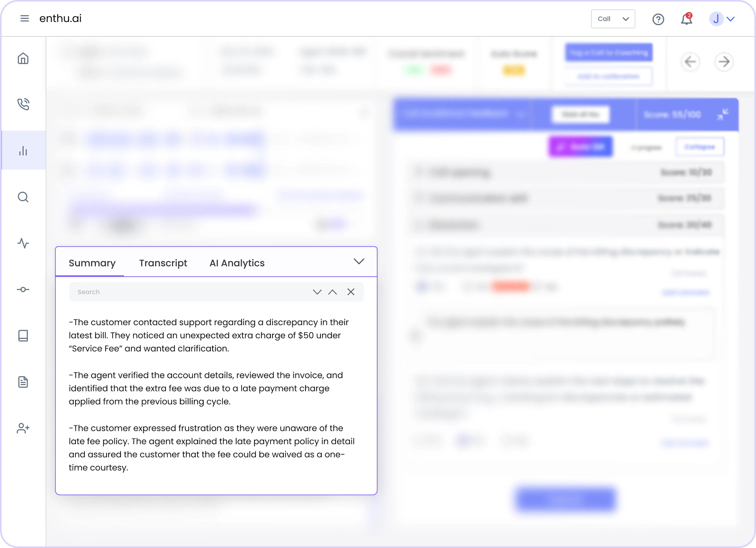
Task: Minimize the scorecard panel icon
Action: (x=723, y=115)
